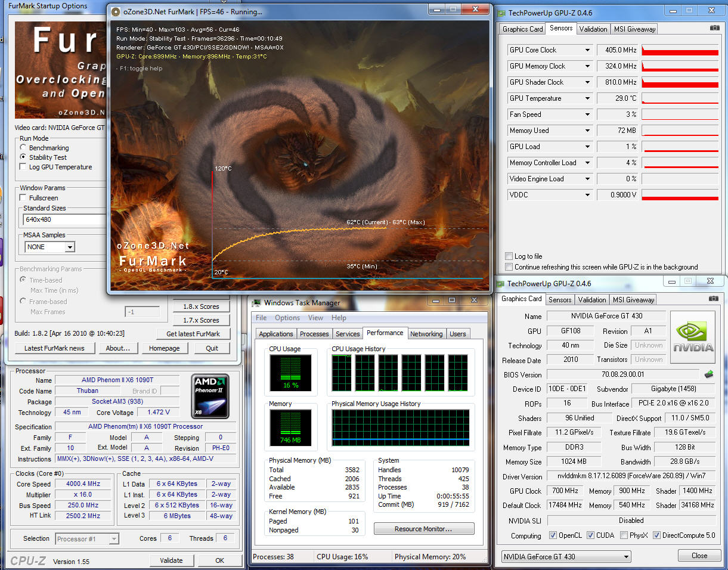Switch to the Processes tab in Task Manager
Viewport: 728px width, 570px height.
[314, 334]
